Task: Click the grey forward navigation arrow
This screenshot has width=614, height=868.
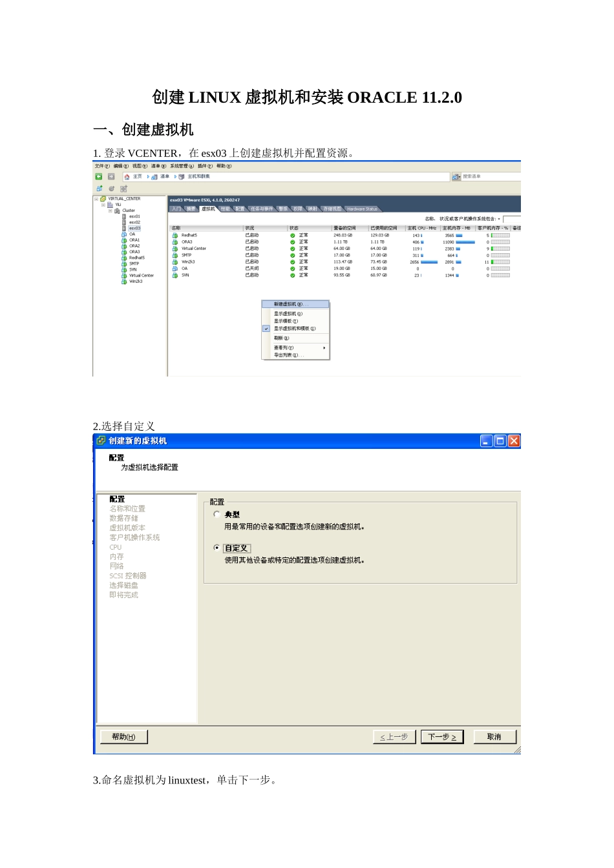Action: [111, 176]
